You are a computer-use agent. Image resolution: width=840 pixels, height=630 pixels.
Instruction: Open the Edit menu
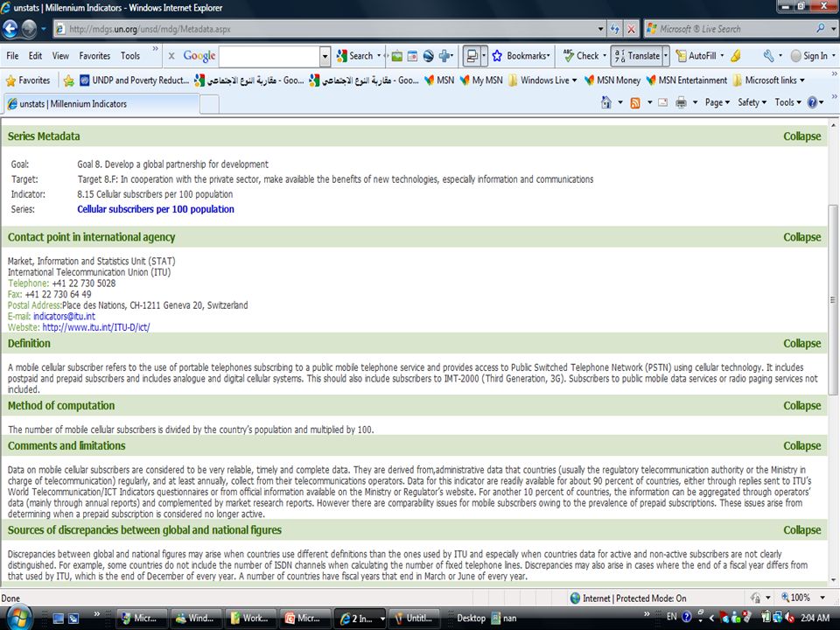[35, 56]
